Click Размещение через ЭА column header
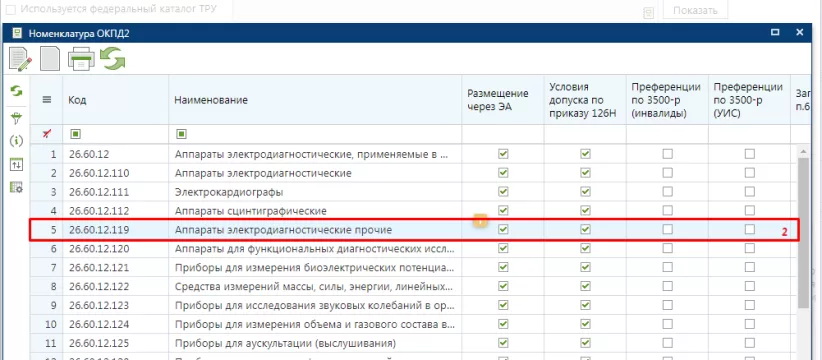 (x=503, y=100)
